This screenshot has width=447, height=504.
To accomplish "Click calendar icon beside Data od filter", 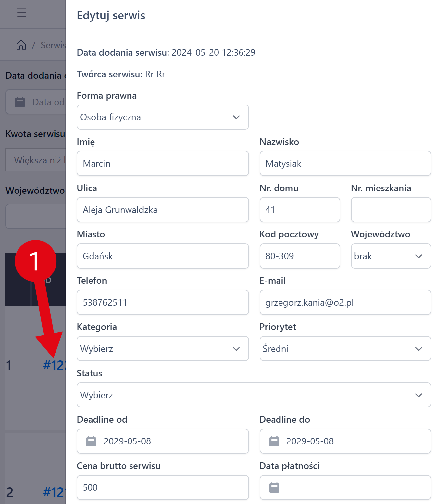I will pyautogui.click(x=20, y=102).
